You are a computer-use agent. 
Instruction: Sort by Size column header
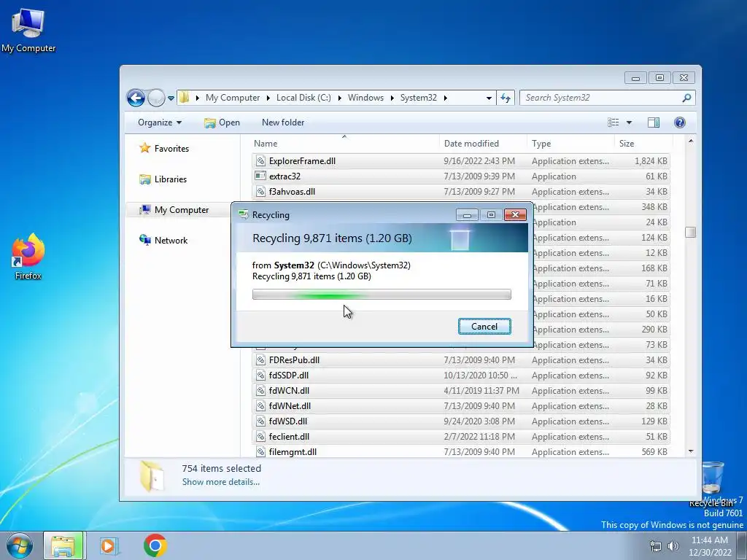[643, 144]
